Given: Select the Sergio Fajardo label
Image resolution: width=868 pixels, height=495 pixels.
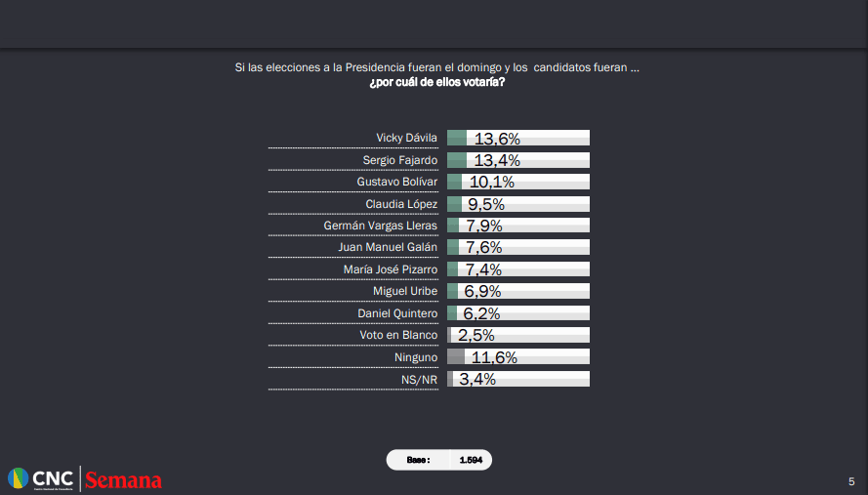Looking at the screenshot, I should [x=400, y=159].
